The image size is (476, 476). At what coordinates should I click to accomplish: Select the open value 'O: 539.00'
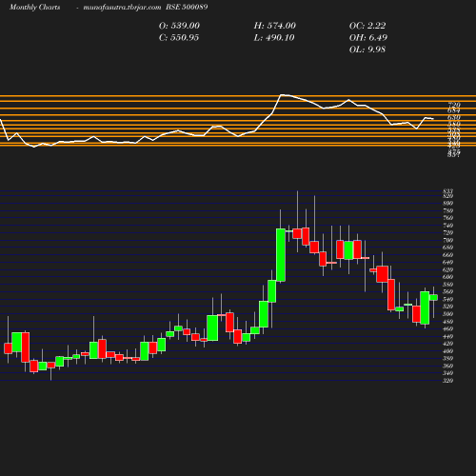point(179,26)
